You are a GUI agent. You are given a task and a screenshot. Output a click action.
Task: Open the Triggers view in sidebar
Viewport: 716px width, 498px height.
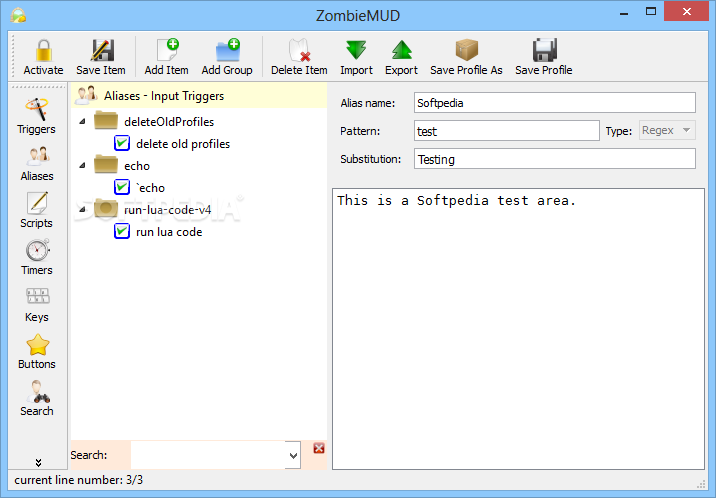tap(37, 116)
